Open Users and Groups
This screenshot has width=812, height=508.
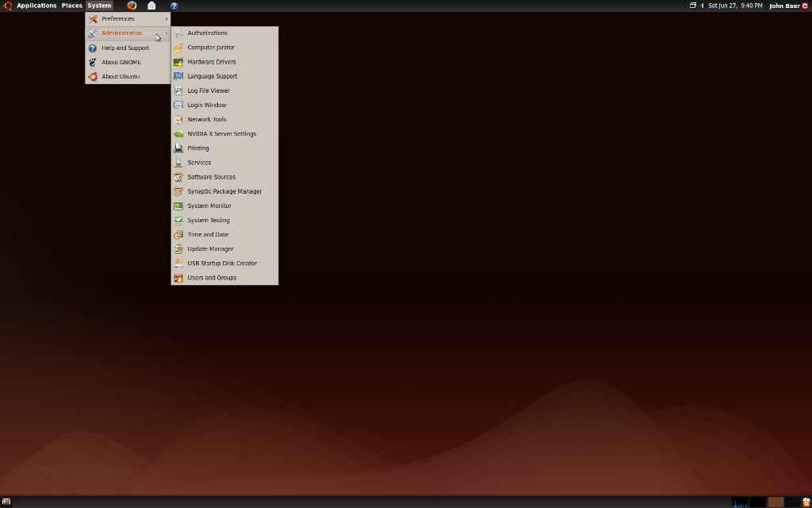tap(224, 278)
